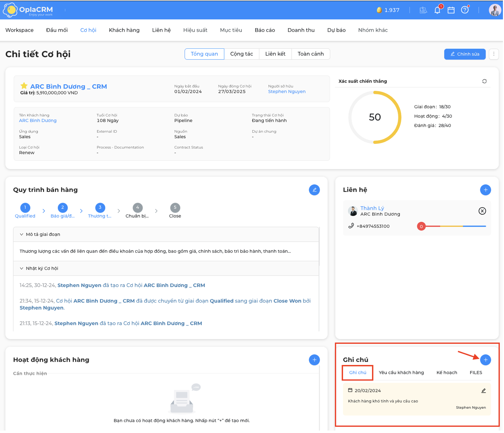Open the presentation board icon in header
The height and width of the screenshot is (433, 504).
click(x=423, y=10)
